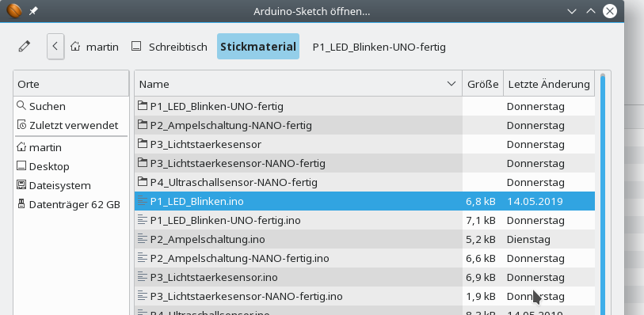This screenshot has width=644, height=315.
Task: Sort by Letzte Änderung column header
Action: point(549,84)
